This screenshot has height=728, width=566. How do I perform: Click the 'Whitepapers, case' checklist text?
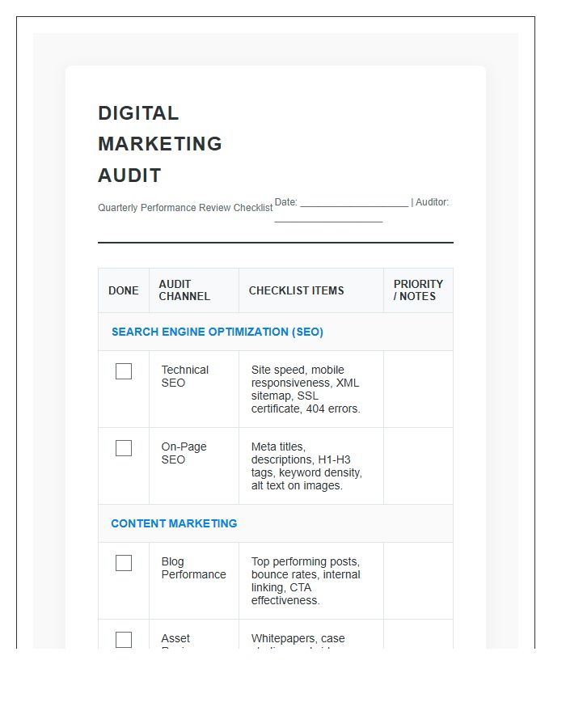click(298, 638)
